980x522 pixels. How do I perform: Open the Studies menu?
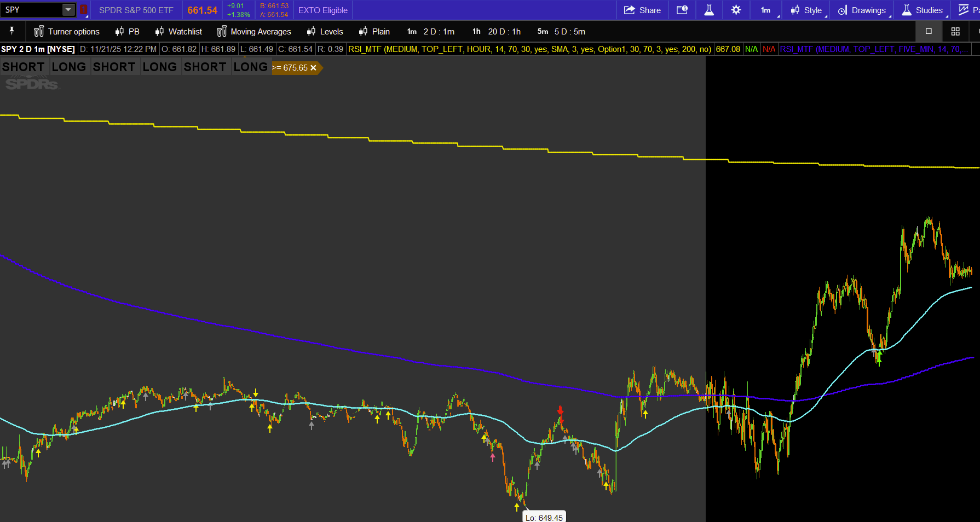click(923, 10)
